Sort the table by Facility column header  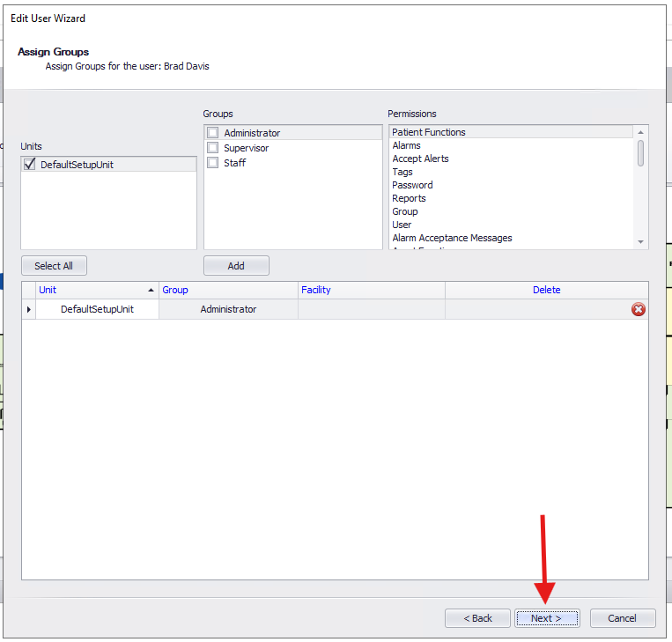coord(316,290)
